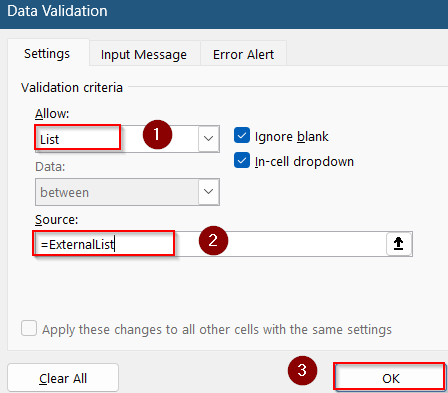The image size is (448, 393).
Task: Click the step 3 annotation circle
Action: pos(302,370)
